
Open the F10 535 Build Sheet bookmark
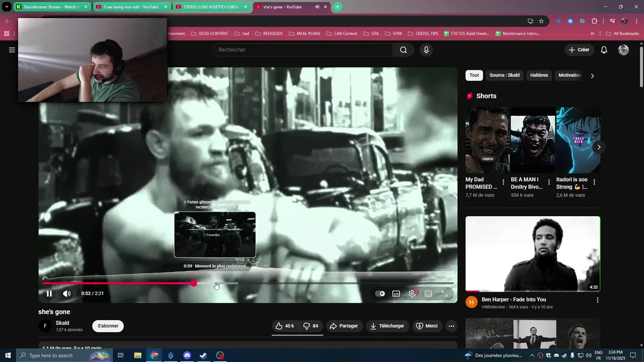coord(466,34)
